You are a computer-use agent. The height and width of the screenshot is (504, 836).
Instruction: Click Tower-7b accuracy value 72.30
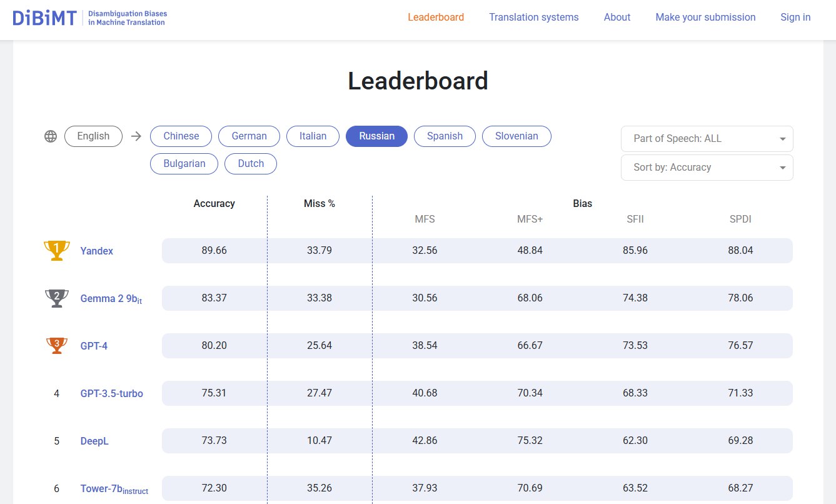pos(214,488)
